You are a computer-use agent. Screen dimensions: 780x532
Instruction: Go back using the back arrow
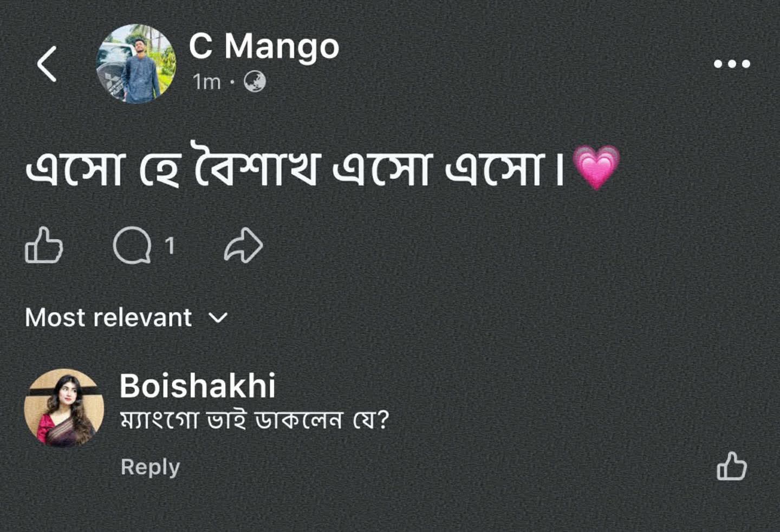pyautogui.click(x=47, y=64)
